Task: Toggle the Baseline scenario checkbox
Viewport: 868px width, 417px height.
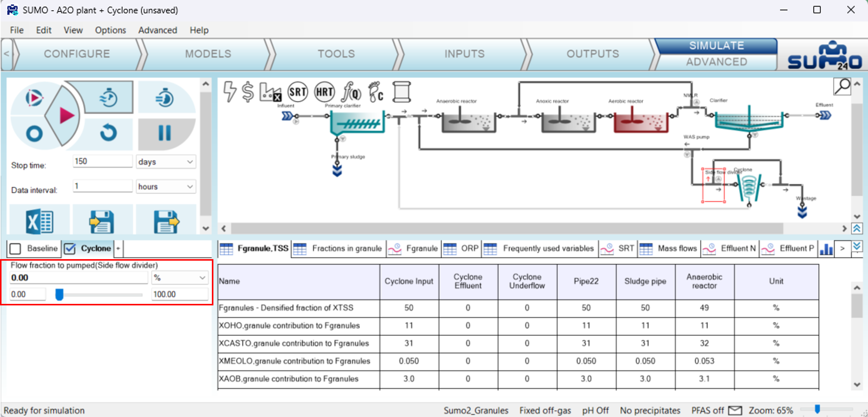Action: pos(15,248)
